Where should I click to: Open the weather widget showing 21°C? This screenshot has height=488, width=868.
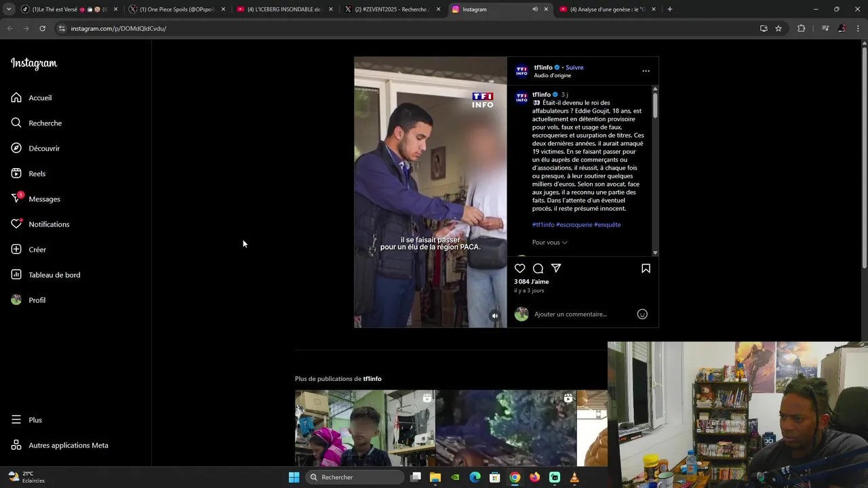pyautogui.click(x=26, y=477)
